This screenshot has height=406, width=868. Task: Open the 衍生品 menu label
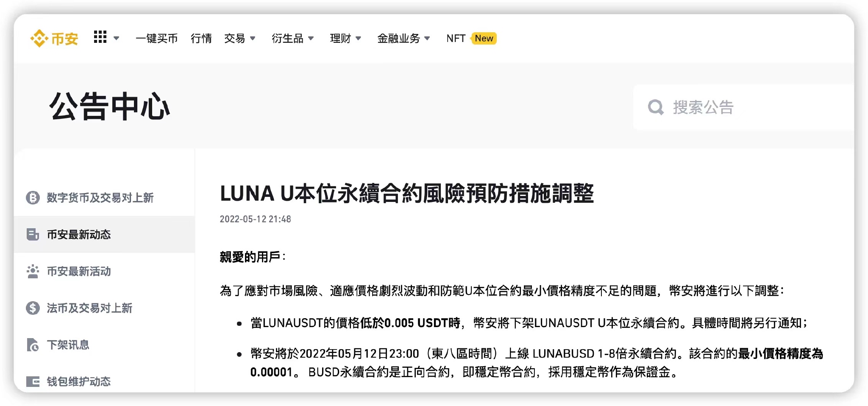point(287,39)
